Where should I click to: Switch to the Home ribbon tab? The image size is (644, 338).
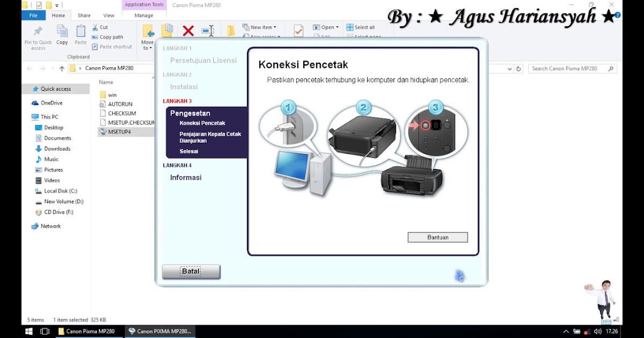point(58,16)
